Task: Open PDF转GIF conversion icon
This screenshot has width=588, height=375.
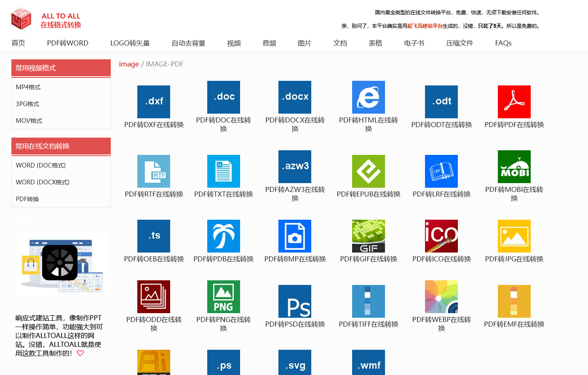Action: point(368,236)
